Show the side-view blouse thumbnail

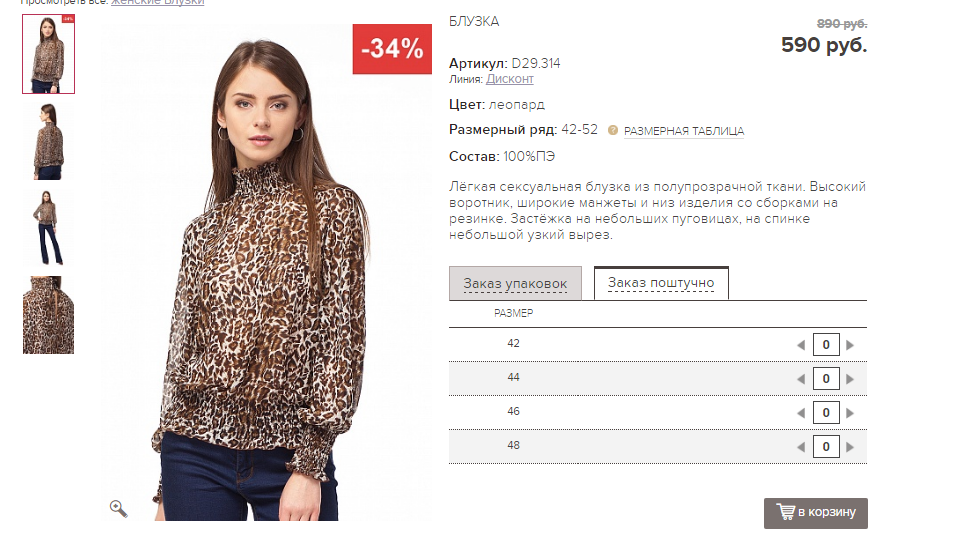pyautogui.click(x=48, y=141)
